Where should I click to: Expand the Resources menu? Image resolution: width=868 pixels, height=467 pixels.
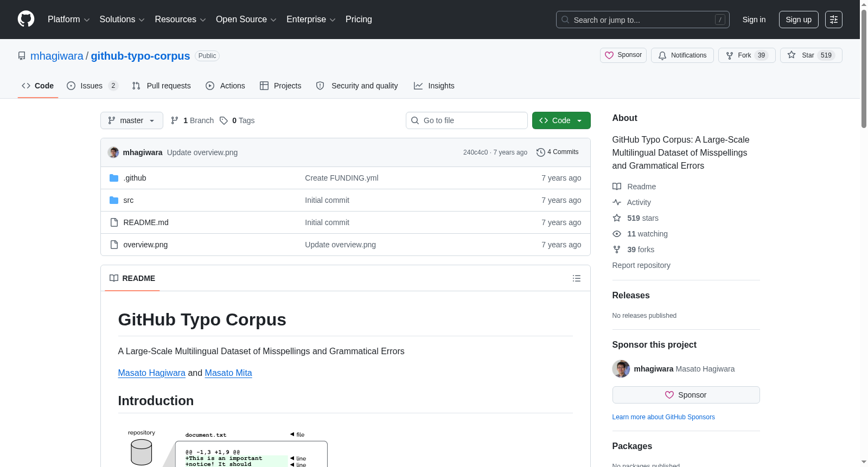click(180, 20)
